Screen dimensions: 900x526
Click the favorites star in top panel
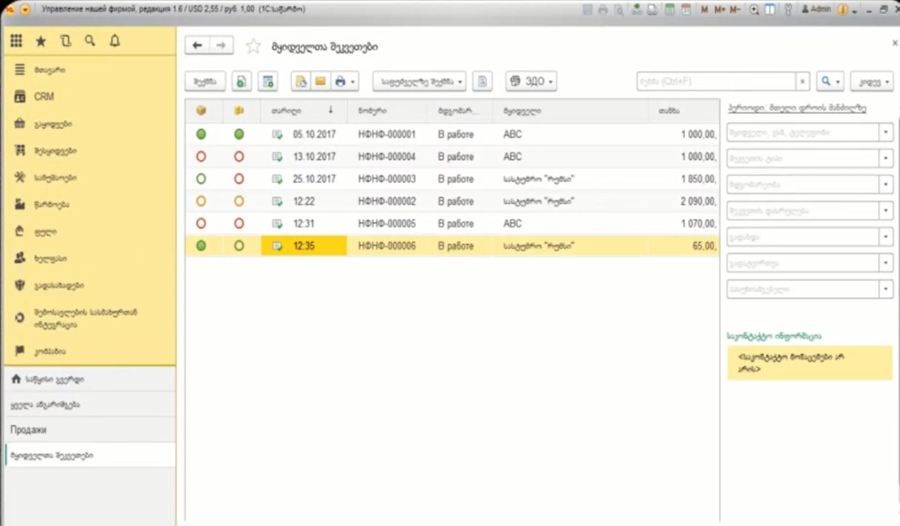40,41
